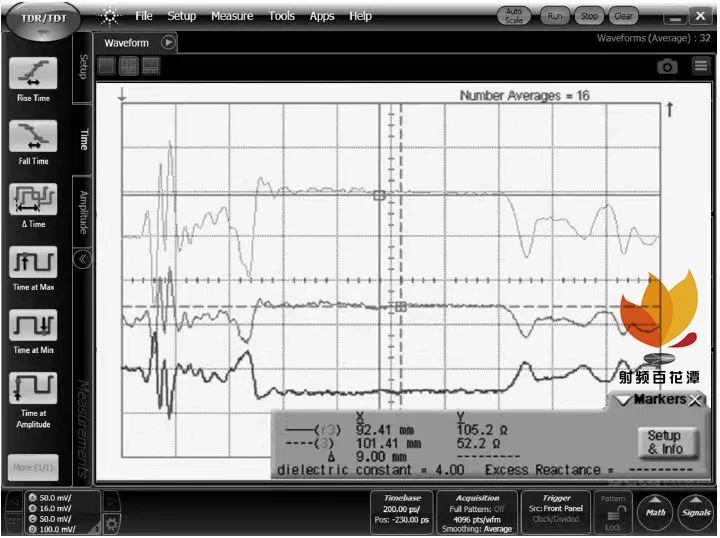This screenshot has height=538, width=720.
Task: Click the Keysight logo icon
Action: point(110,17)
